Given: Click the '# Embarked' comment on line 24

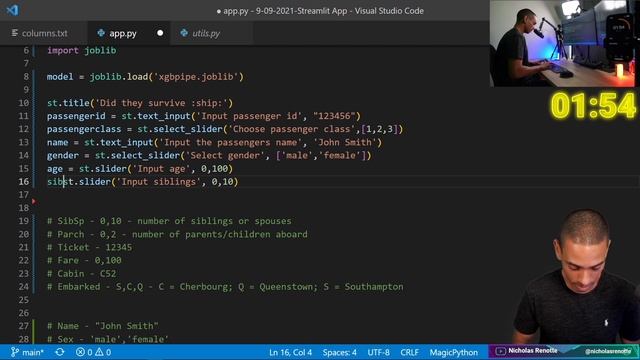Looking at the screenshot, I should [225, 287].
